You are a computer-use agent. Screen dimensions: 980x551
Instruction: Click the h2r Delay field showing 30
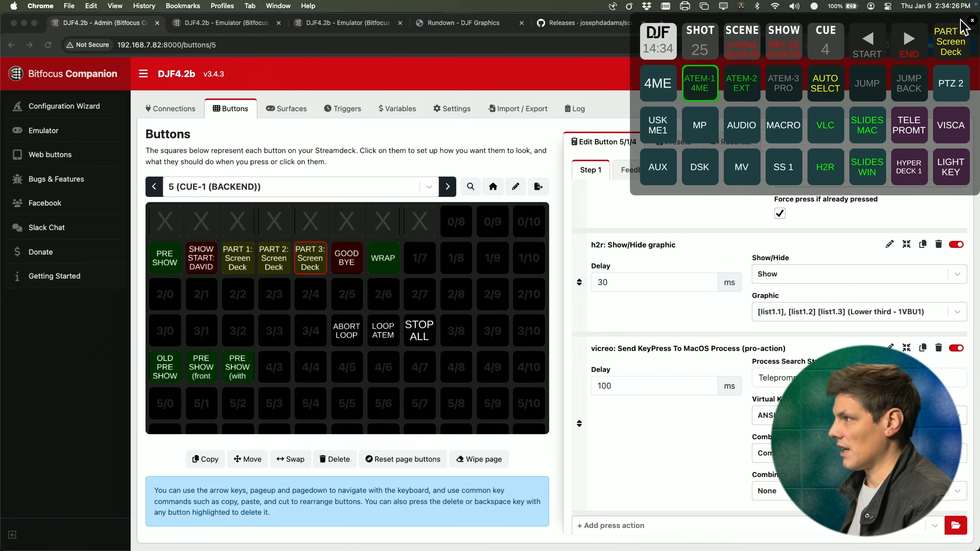[x=654, y=282]
